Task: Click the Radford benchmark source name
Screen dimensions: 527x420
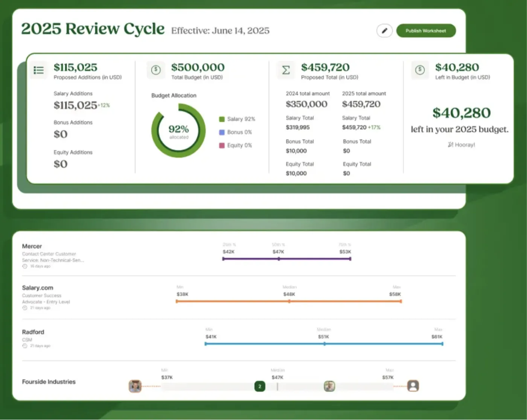Action: 33,332
